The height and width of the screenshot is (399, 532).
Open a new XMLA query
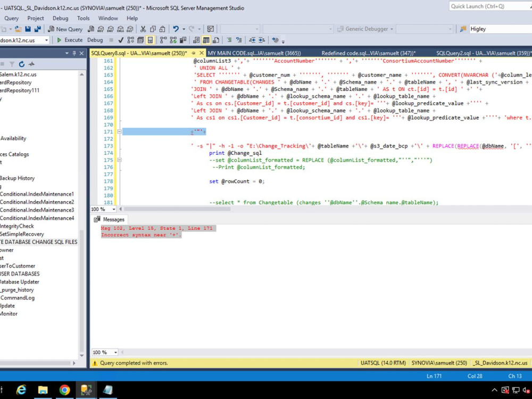coord(120,29)
